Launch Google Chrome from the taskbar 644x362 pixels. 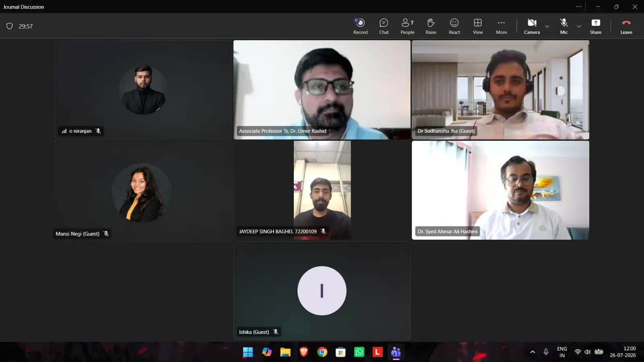coord(322,352)
